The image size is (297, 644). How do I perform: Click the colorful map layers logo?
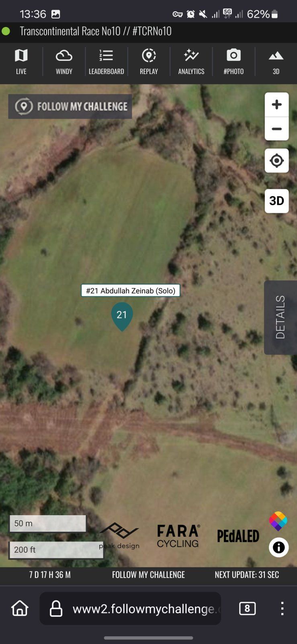278,521
